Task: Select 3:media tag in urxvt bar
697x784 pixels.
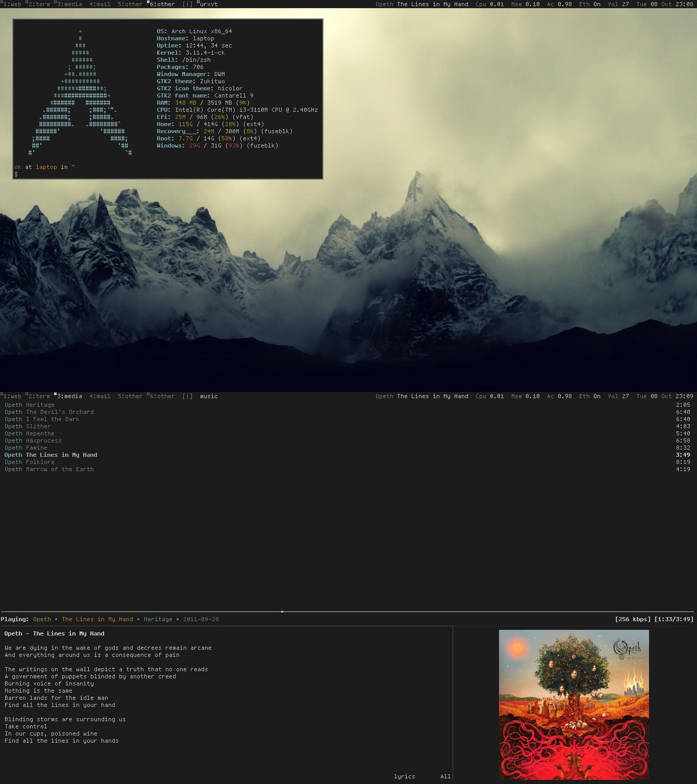Action: tap(69, 4)
